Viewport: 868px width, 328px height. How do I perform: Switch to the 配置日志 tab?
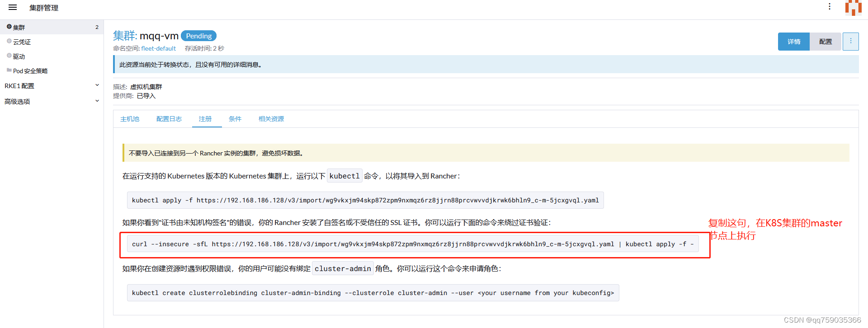point(169,119)
